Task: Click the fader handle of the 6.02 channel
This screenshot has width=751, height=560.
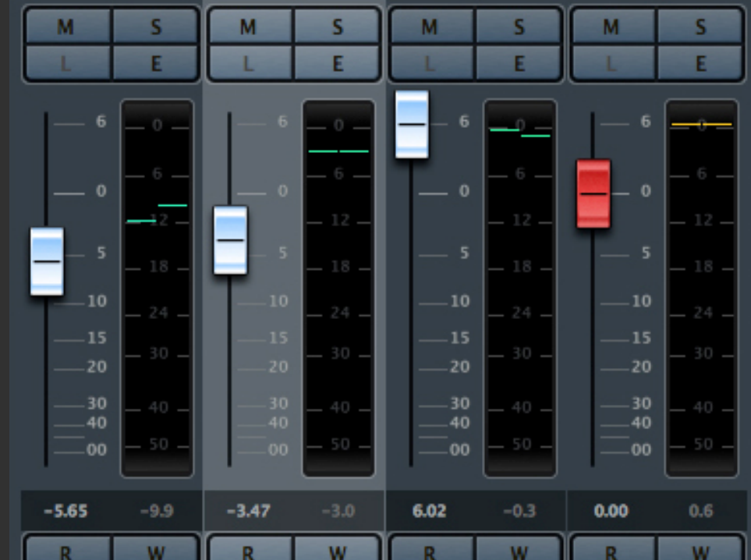Action: point(412,125)
